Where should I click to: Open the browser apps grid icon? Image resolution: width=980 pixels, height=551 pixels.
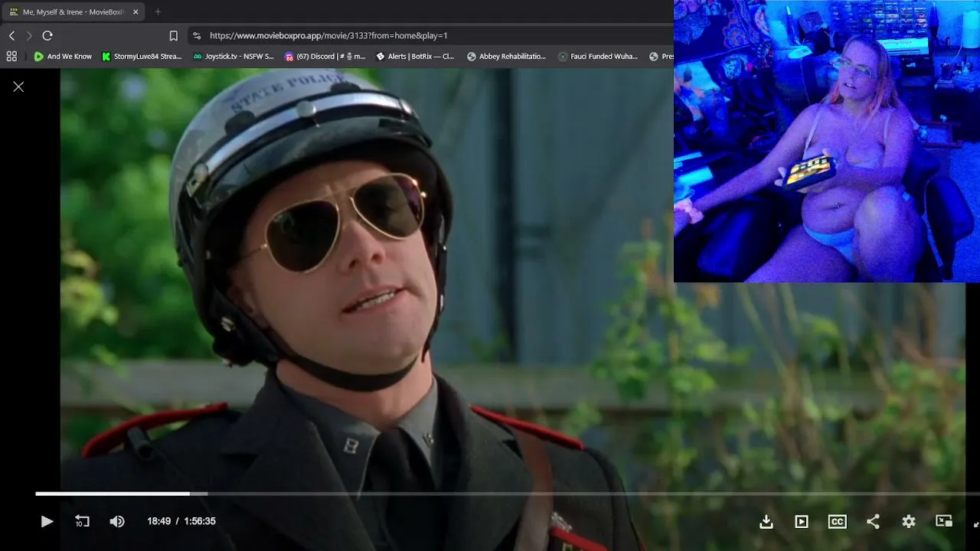[x=11, y=56]
